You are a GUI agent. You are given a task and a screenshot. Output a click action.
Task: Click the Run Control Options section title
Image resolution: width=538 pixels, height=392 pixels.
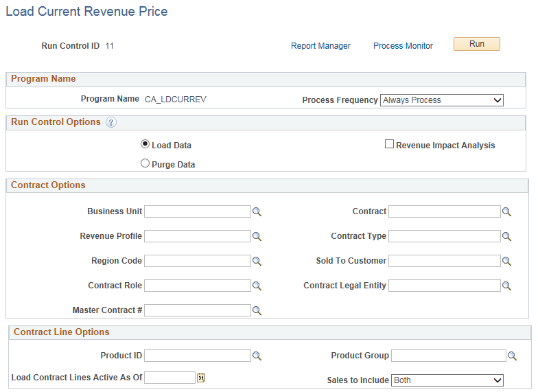(56, 122)
